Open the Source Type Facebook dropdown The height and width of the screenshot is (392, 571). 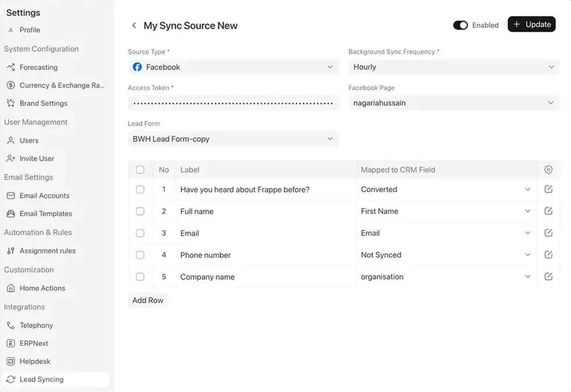(233, 67)
